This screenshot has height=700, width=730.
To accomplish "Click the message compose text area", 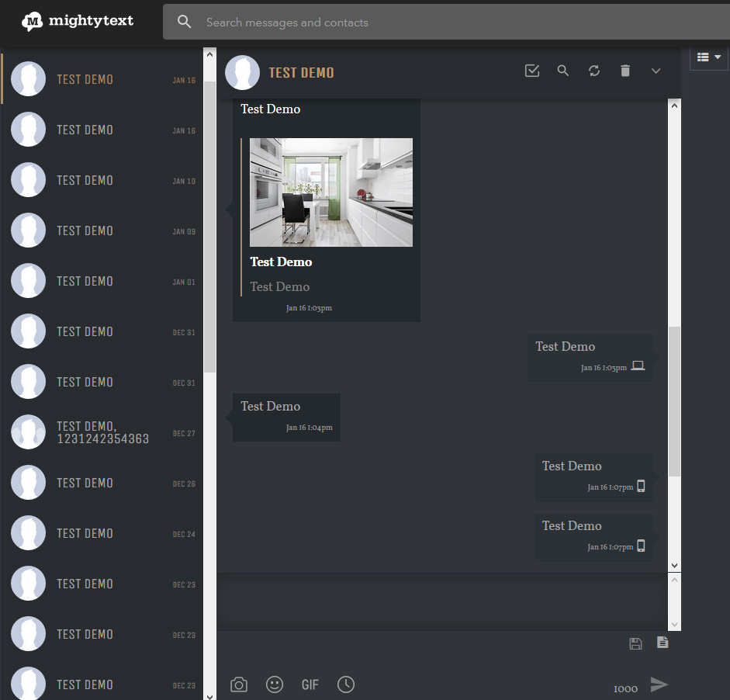I will 442,602.
